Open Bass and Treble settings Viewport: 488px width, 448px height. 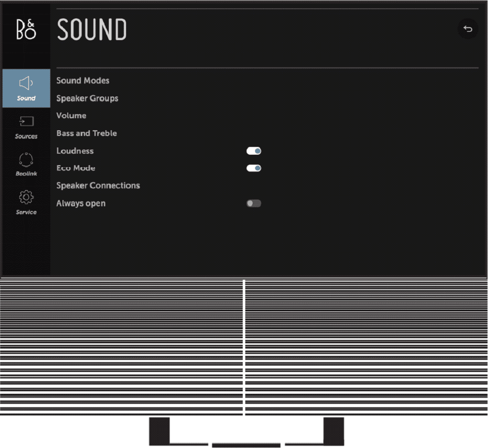coord(86,133)
